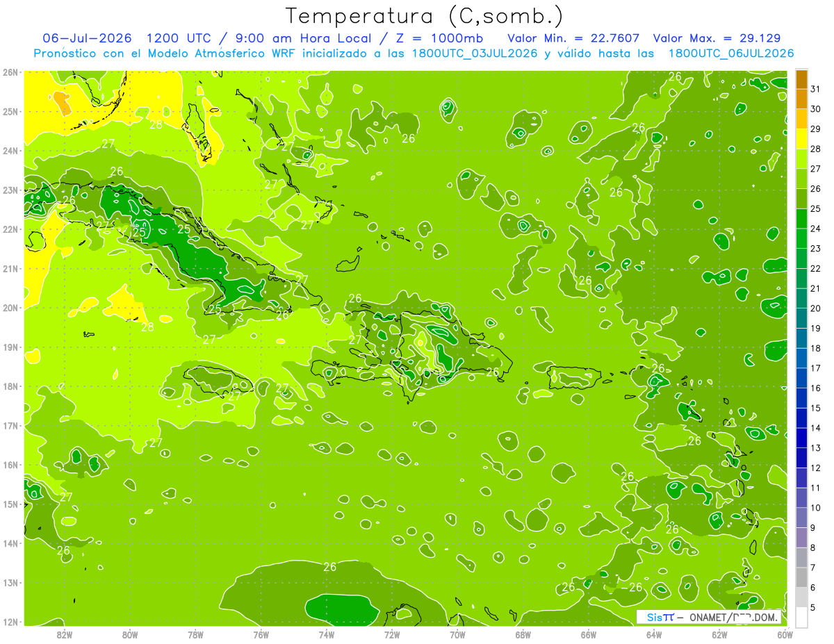This screenshot has width=834, height=644.
Task: Click the "14N" latitude axis label
Action: coord(10,543)
